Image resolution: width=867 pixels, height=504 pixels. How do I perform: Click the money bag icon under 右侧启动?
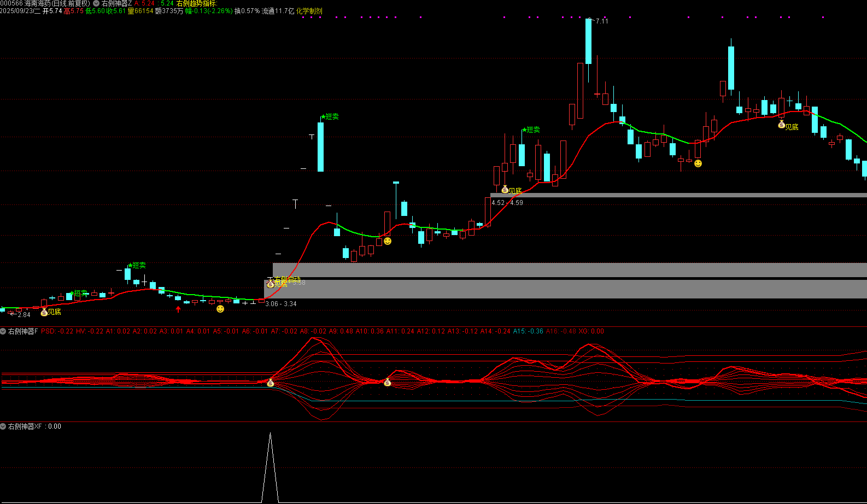click(270, 284)
